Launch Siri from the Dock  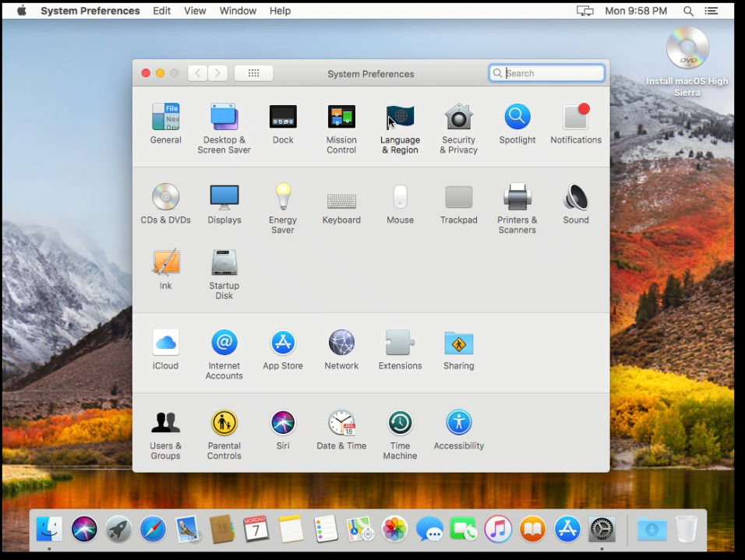84,529
